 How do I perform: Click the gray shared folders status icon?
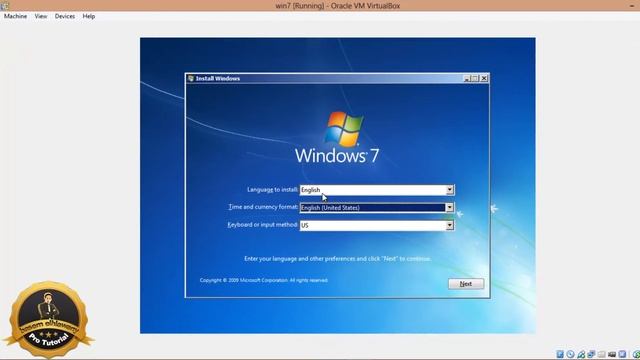point(602,354)
